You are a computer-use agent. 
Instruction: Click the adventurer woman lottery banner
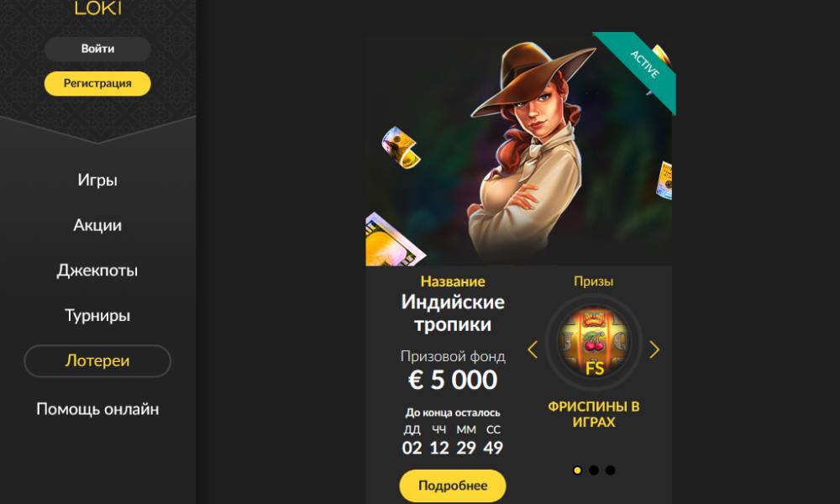tap(518, 149)
